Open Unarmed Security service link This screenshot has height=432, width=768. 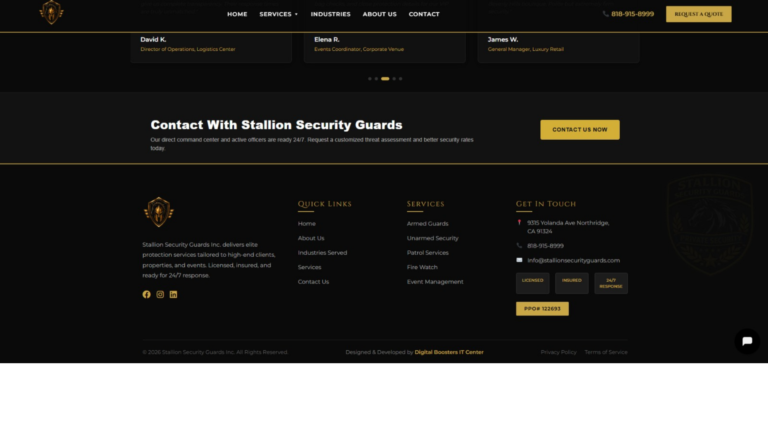(x=432, y=238)
